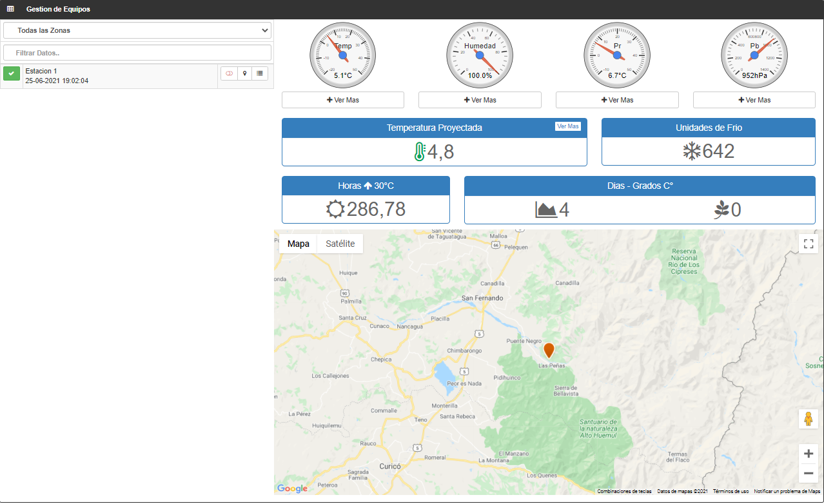Image resolution: width=824 pixels, height=504 pixels.
Task: Toggle the green check for Estacion 1
Action: [x=12, y=73]
